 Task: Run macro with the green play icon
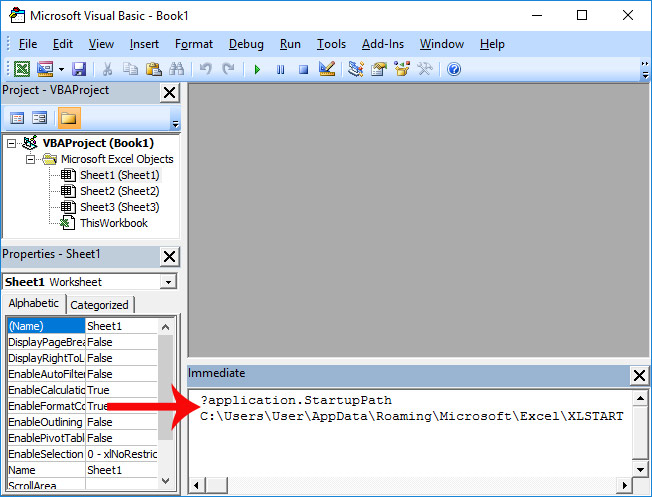pos(257,69)
